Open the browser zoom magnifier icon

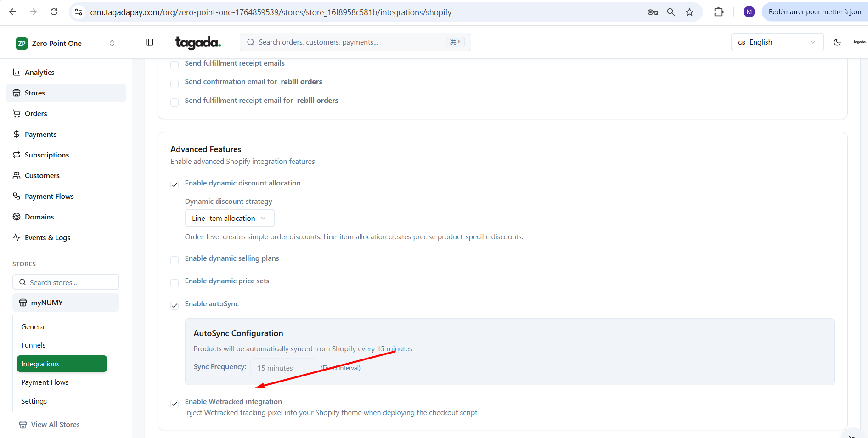(671, 12)
